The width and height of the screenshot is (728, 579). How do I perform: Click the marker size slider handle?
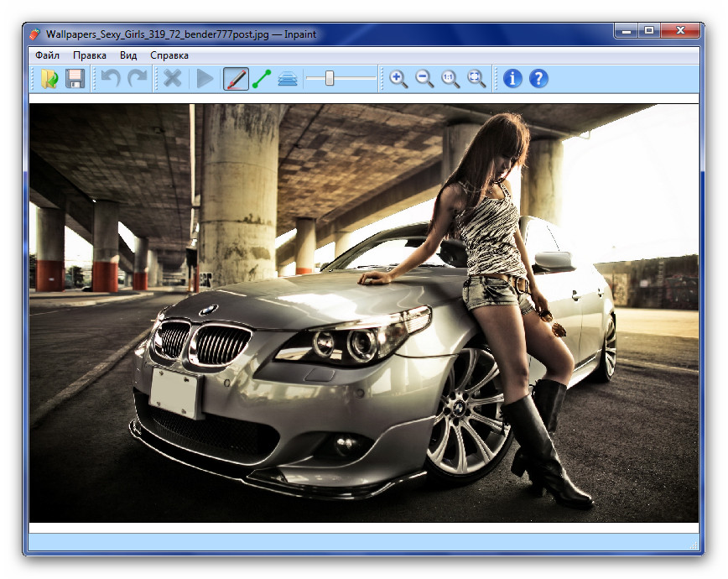point(330,79)
